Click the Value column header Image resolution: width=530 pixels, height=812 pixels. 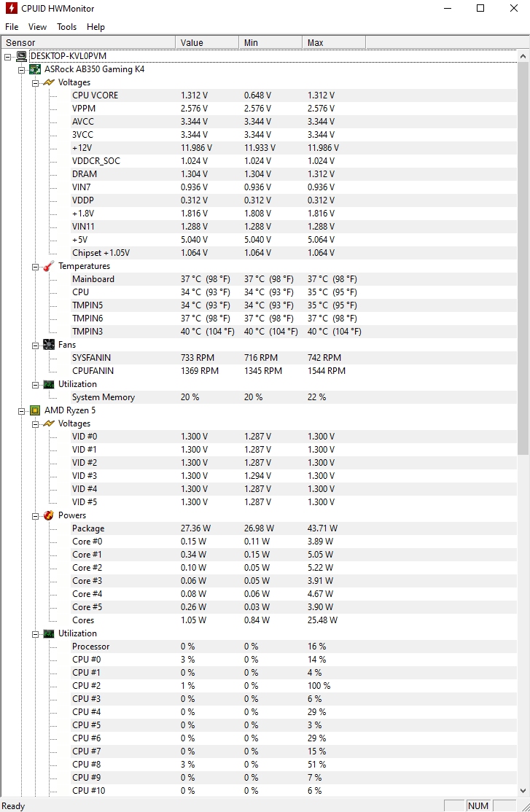207,42
